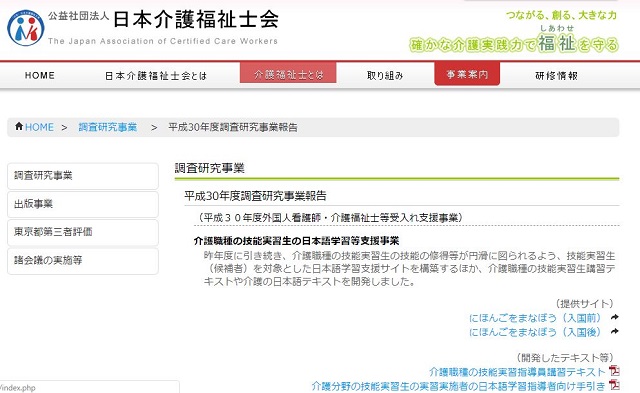Screen dimensions: 640x393
Task: Select 東京都第三者評価 in the sidebar
Action: click(x=83, y=232)
